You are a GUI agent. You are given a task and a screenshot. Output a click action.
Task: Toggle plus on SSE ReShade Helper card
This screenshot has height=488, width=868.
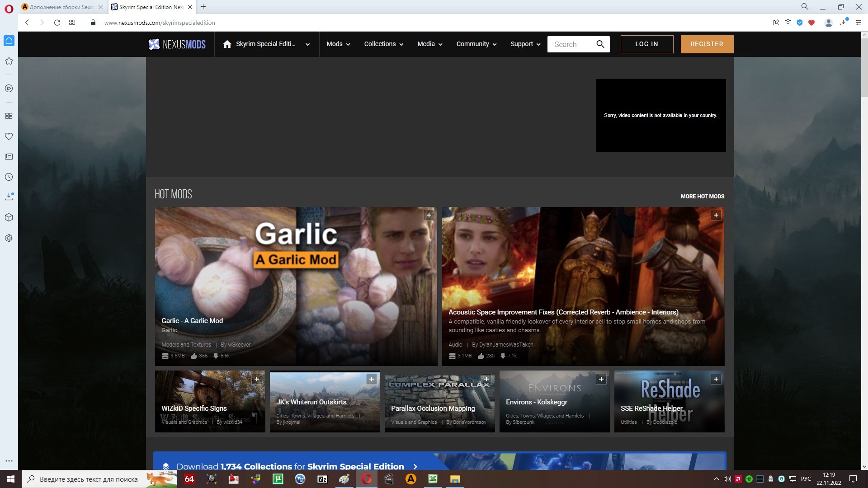pyautogui.click(x=716, y=379)
